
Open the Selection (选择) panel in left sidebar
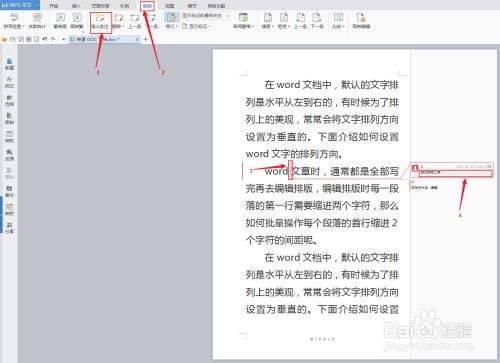point(9,101)
